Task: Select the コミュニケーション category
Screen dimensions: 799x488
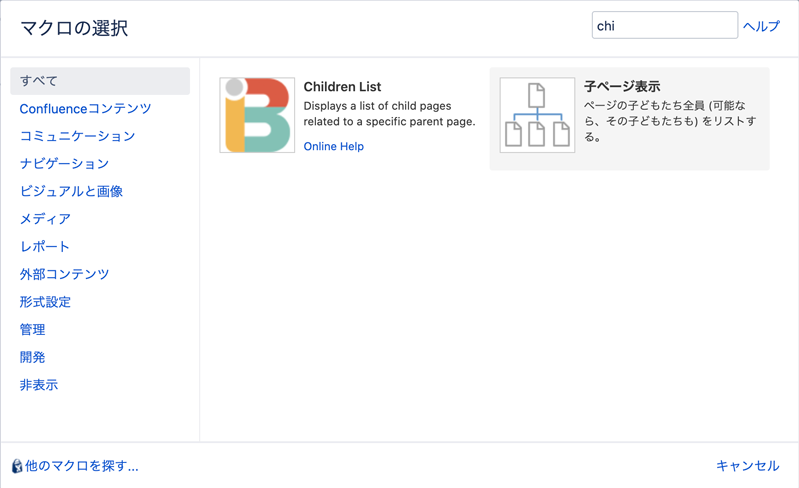Action: pyautogui.click(x=77, y=136)
